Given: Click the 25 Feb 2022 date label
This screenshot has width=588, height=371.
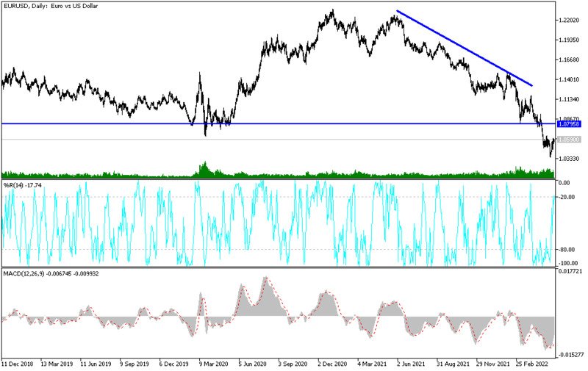Looking at the screenshot, I should pyautogui.click(x=532, y=364).
